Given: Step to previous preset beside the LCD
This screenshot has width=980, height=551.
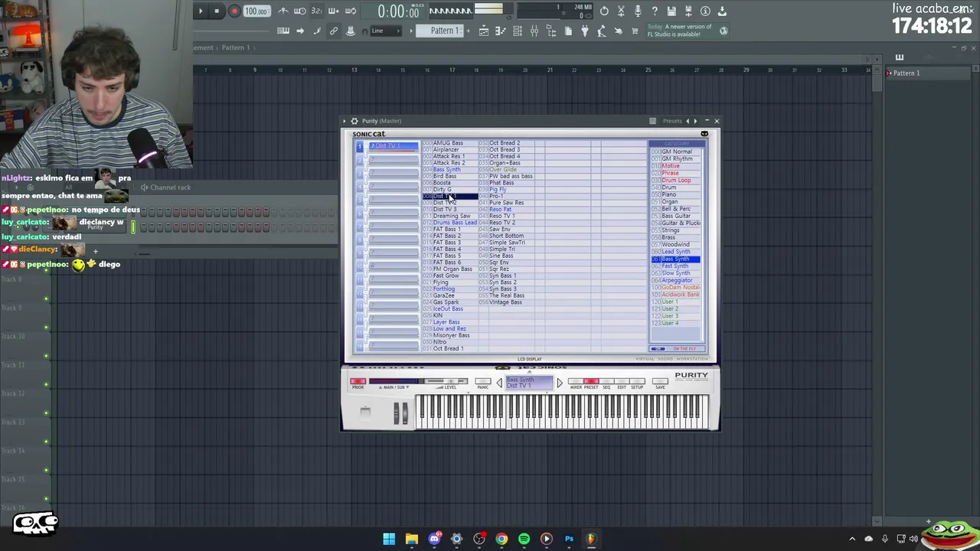Looking at the screenshot, I should [x=499, y=383].
